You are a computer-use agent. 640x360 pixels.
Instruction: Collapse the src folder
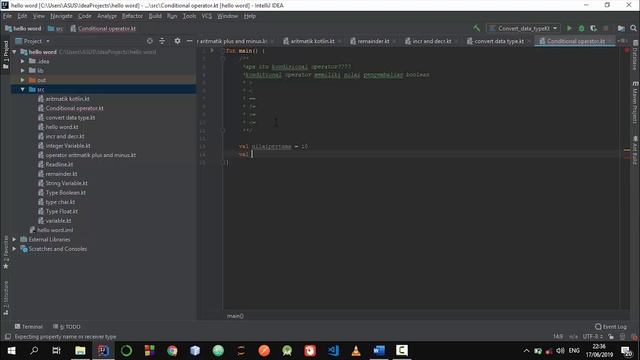23,89
